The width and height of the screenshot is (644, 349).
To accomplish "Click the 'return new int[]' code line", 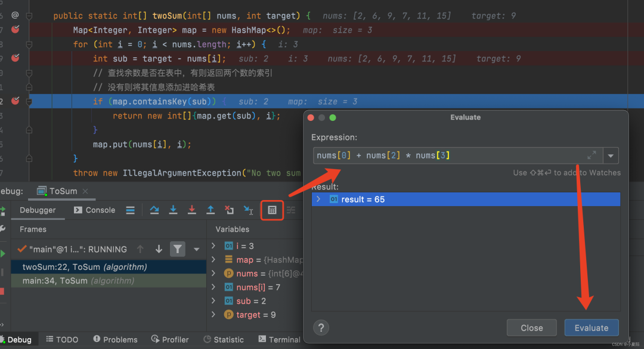I will (x=196, y=116).
